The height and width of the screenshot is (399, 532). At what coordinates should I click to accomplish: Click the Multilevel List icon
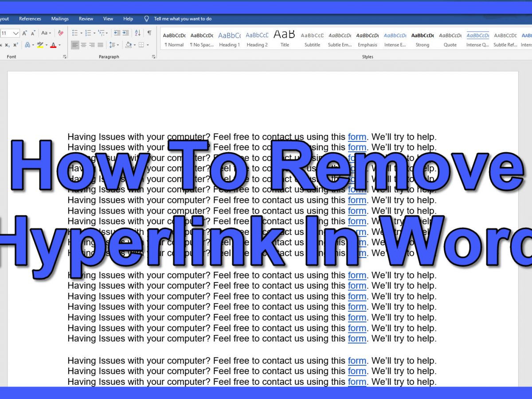(101, 33)
